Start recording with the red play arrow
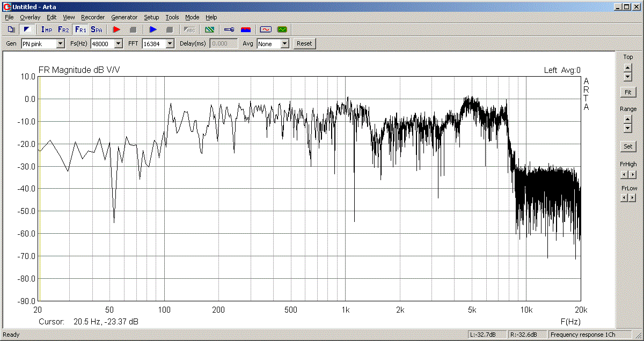This screenshot has height=341, width=644. 116,29
